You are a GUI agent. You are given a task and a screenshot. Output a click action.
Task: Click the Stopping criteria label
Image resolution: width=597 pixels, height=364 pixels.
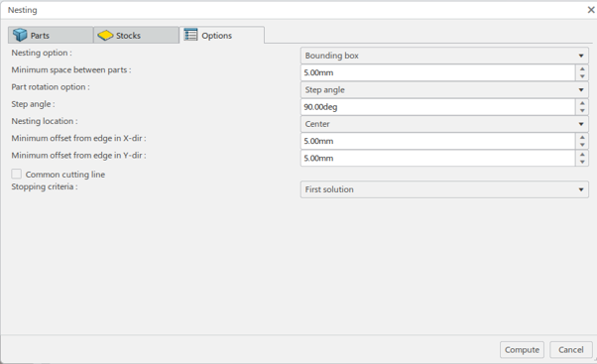(45, 186)
